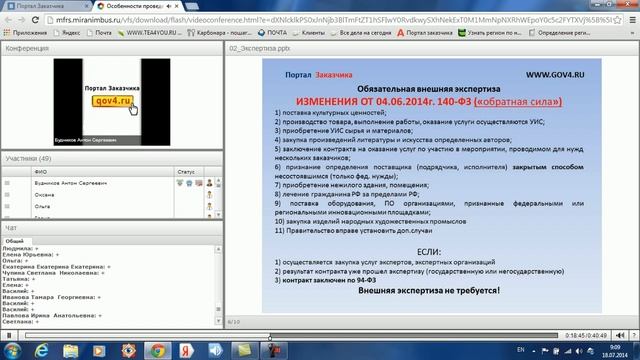Show hidden system tray icons
This screenshot has width=640, height=360.
pyautogui.click(x=533, y=351)
